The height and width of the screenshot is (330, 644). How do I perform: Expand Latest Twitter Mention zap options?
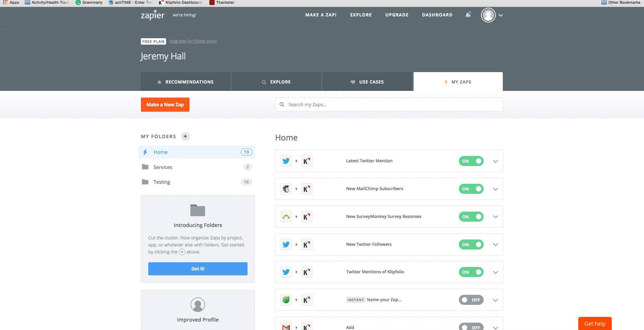coord(495,161)
